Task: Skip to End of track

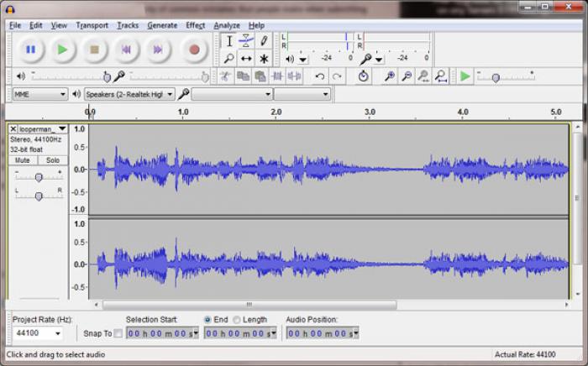Action: click(158, 50)
